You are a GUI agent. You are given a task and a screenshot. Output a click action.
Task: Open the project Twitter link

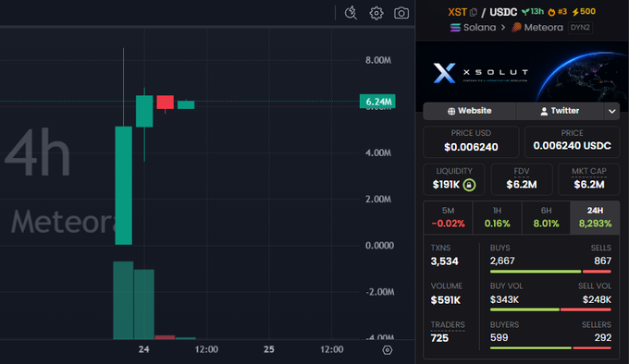click(x=560, y=111)
